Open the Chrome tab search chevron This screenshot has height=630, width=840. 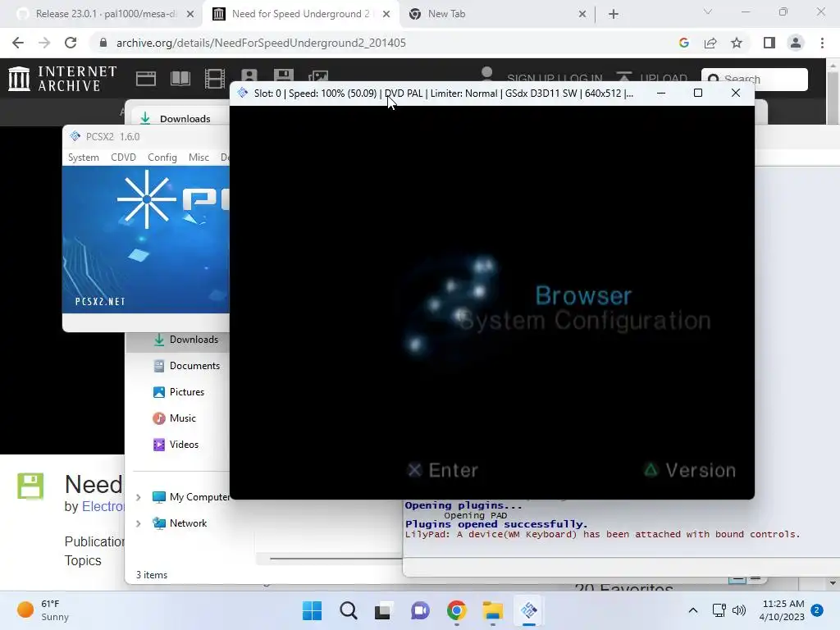(x=708, y=11)
